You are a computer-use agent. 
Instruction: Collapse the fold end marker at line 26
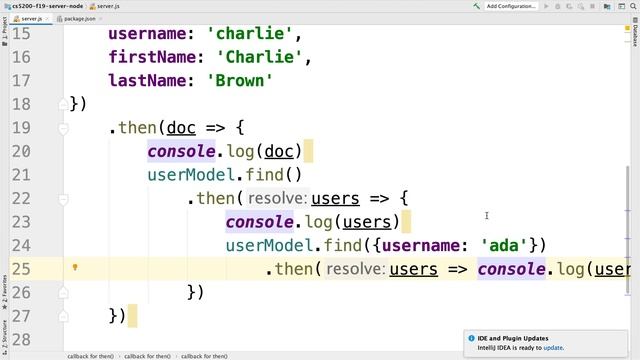[x=63, y=293]
